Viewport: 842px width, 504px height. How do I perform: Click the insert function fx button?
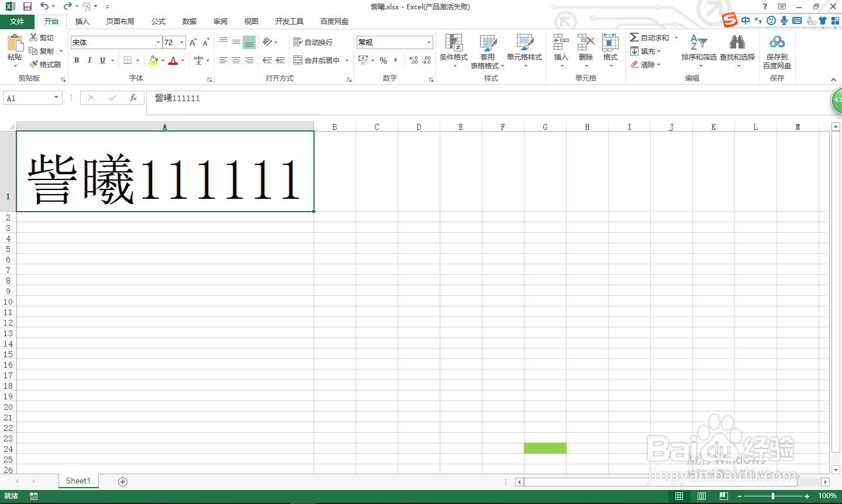click(133, 98)
